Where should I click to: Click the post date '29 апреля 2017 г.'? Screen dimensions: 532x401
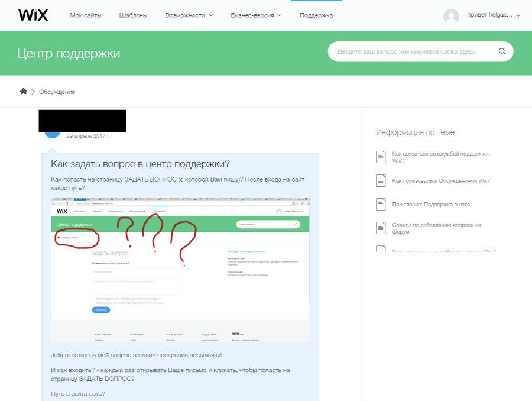pos(88,136)
